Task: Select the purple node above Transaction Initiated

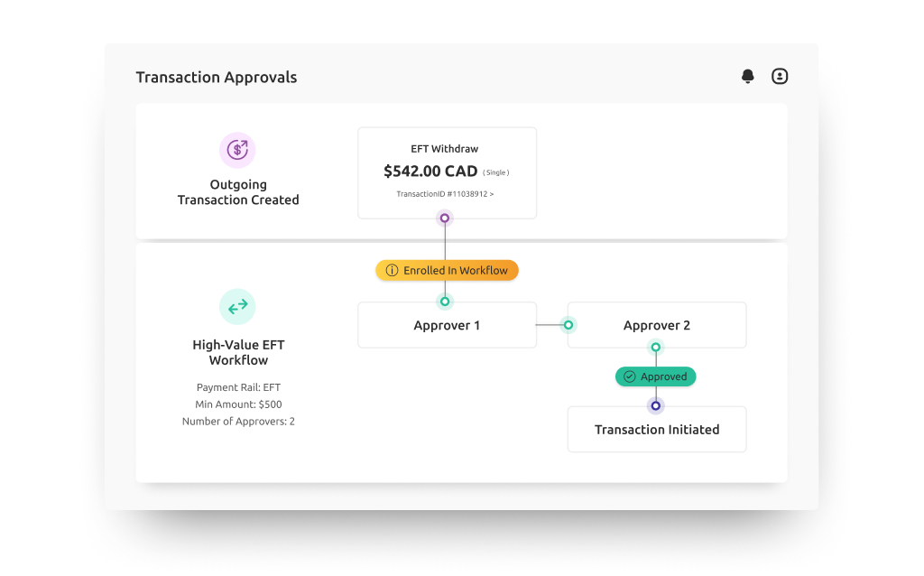Action: 656,405
